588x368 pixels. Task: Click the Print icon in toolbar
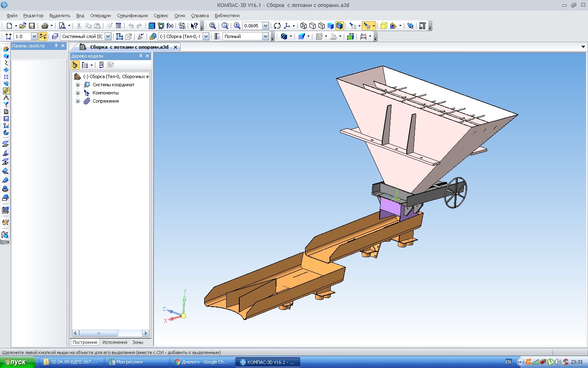(x=45, y=26)
